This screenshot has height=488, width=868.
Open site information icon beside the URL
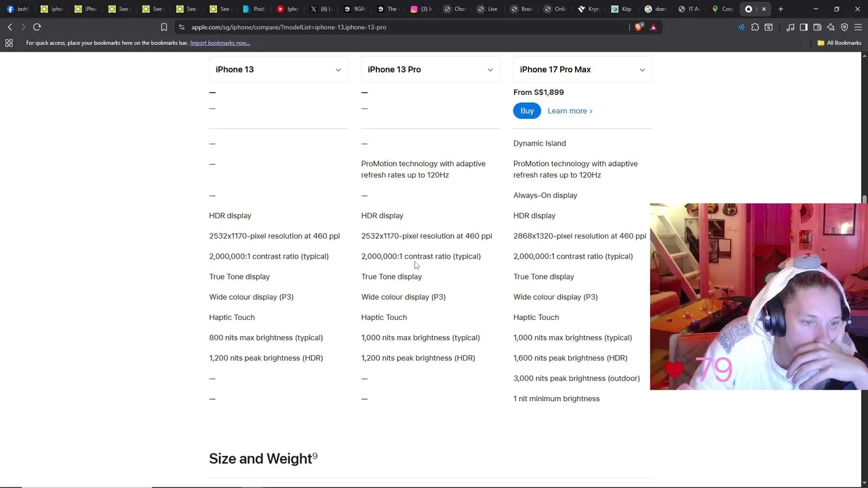pyautogui.click(x=182, y=27)
